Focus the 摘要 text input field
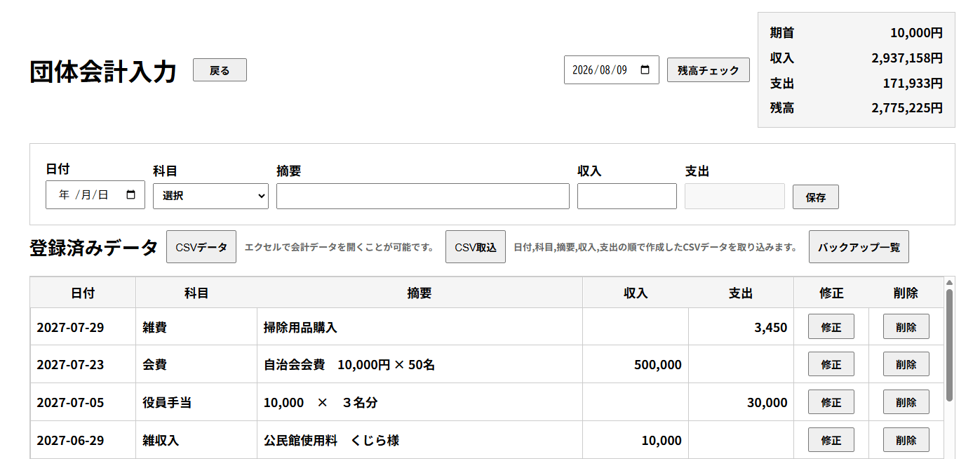This screenshot has width=980, height=459. click(423, 196)
